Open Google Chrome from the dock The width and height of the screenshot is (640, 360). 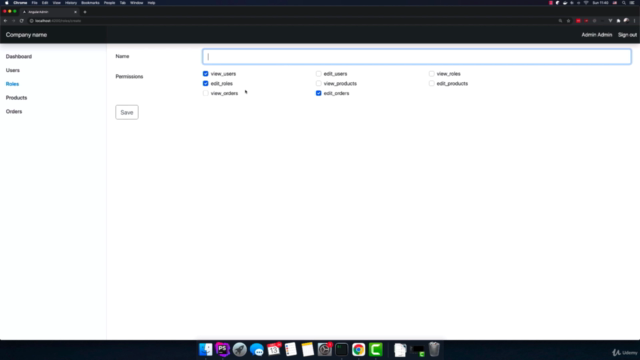pos(358,350)
